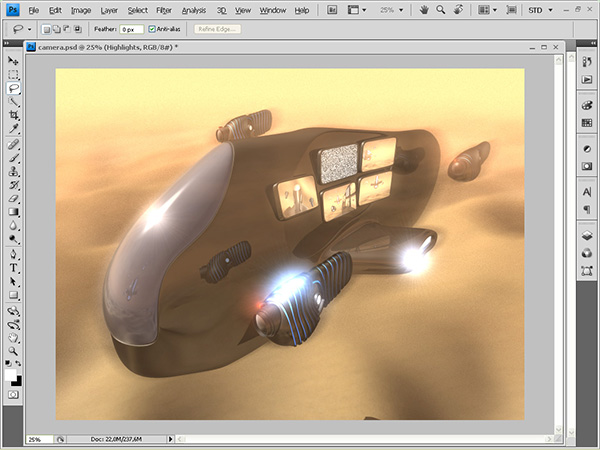Screen dimensions: 600x450
Task: Activate the Gradient tool
Action: (x=14, y=212)
